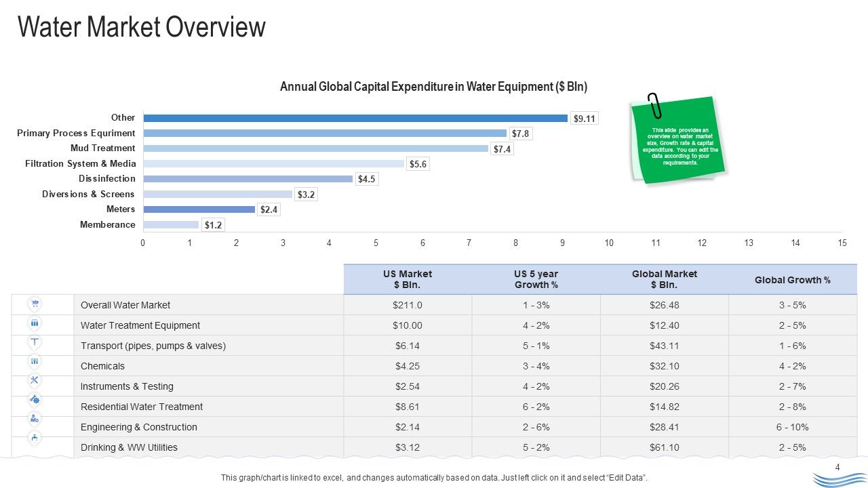This screenshot has width=868, height=488.
Task: Select the test tubes icon beside Chemicals
Action: (35, 361)
